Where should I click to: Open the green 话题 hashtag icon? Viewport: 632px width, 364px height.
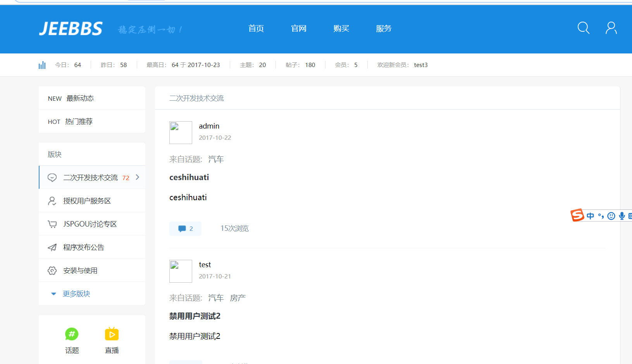click(72, 334)
